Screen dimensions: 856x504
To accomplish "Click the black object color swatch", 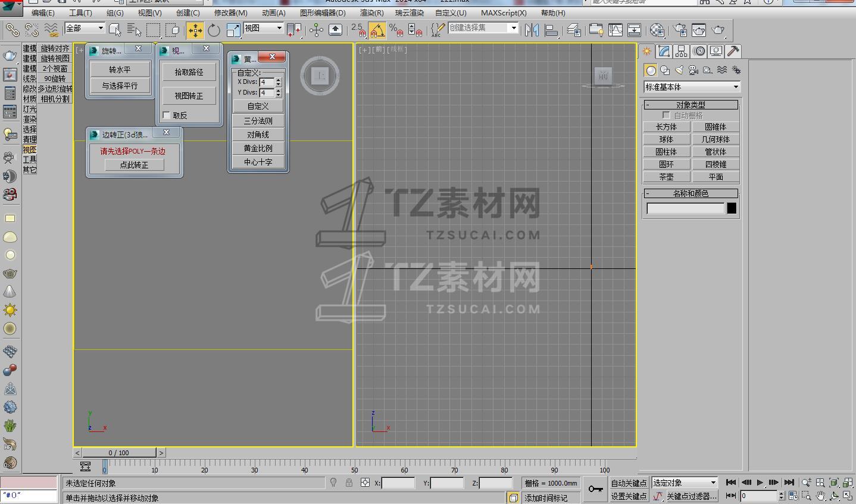I will pyautogui.click(x=732, y=208).
